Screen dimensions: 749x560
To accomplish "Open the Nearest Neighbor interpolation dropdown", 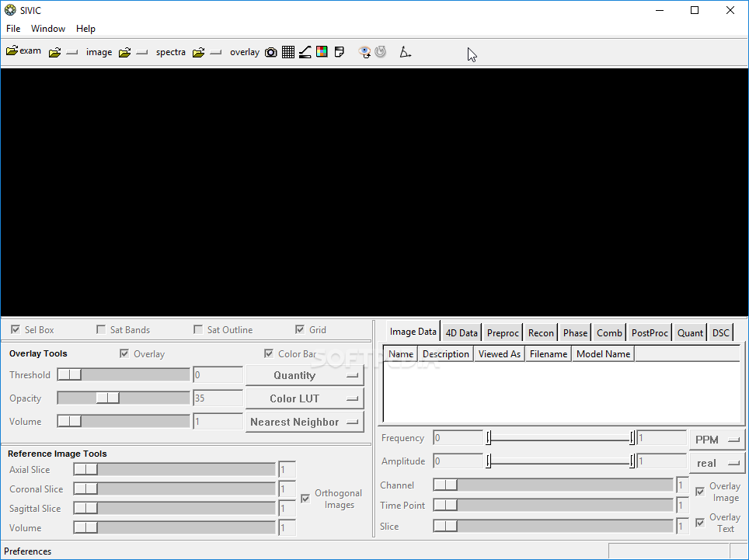I will [305, 422].
